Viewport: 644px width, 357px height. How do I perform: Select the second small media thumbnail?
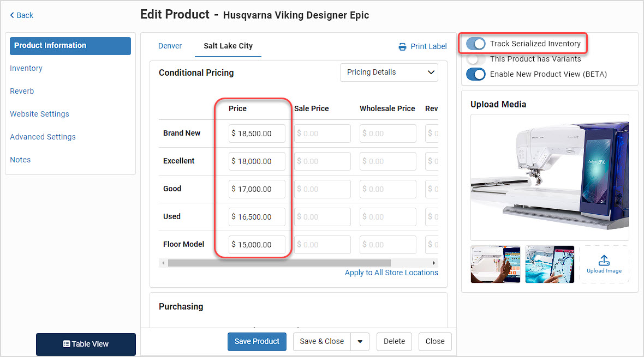550,264
